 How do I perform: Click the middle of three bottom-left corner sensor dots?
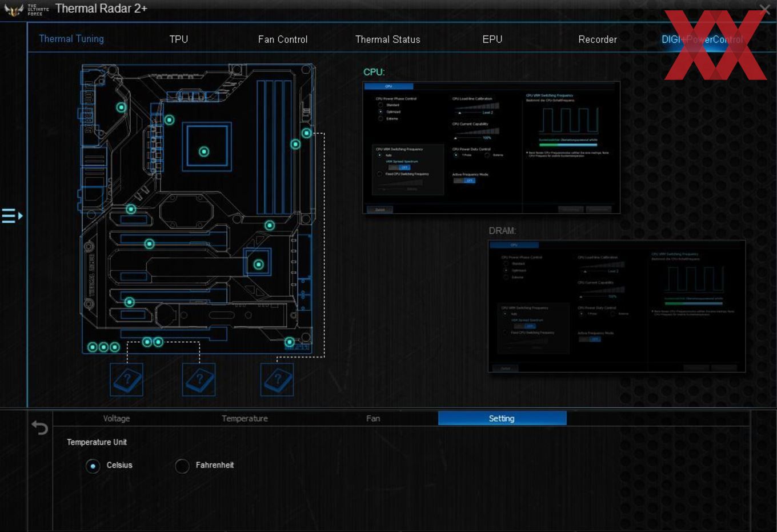tap(103, 347)
